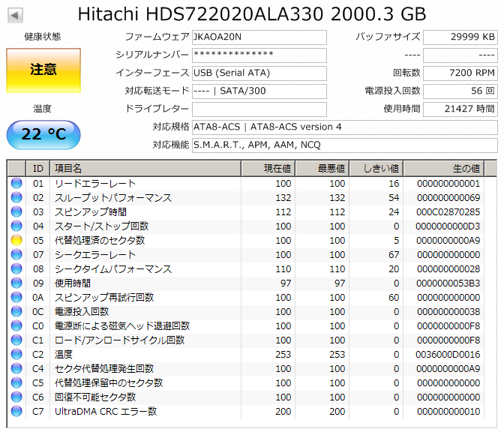Click the インターフェース field USB (Serial ATA)
The image size is (504, 435).
point(259,73)
